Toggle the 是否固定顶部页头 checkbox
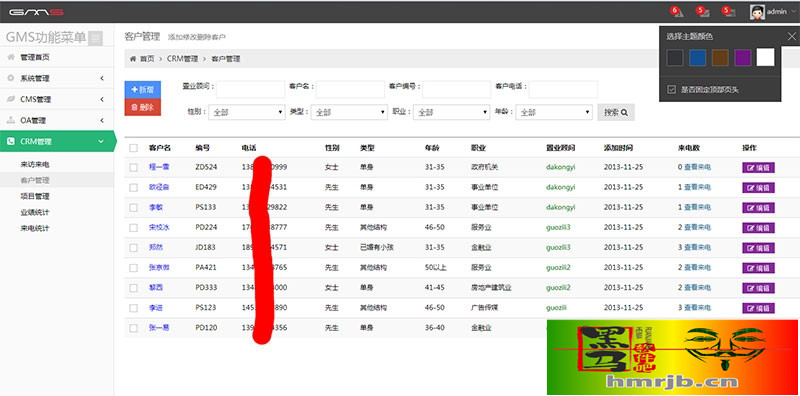 pyautogui.click(x=671, y=89)
